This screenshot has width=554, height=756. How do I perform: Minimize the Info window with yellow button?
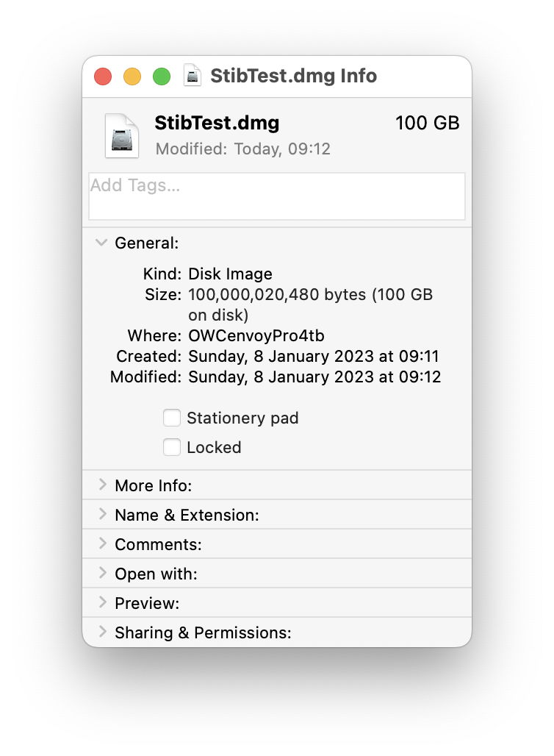[x=132, y=76]
